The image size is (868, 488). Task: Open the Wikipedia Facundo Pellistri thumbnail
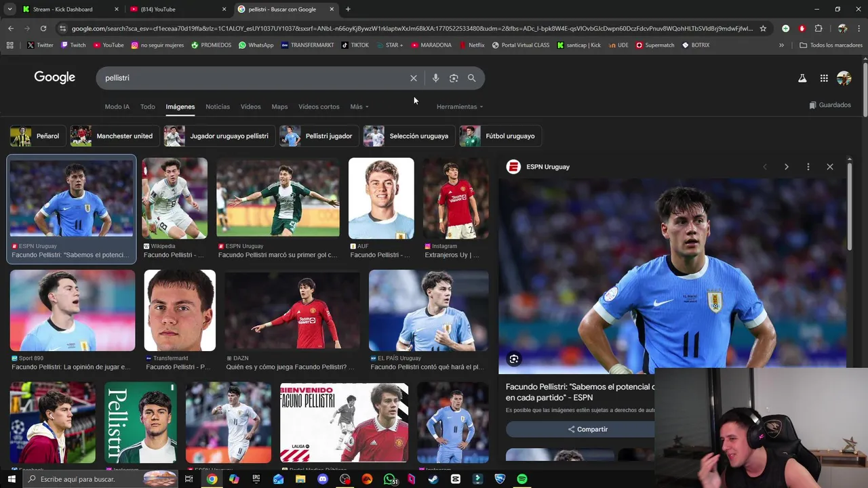(175, 199)
